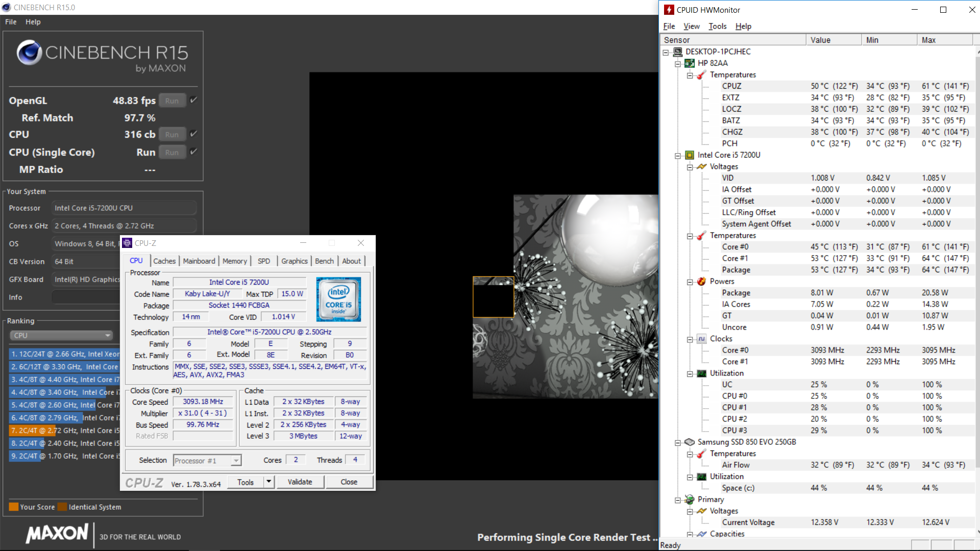The image size is (980, 551).
Task: Collapse the Clocks section
Action: click(690, 339)
